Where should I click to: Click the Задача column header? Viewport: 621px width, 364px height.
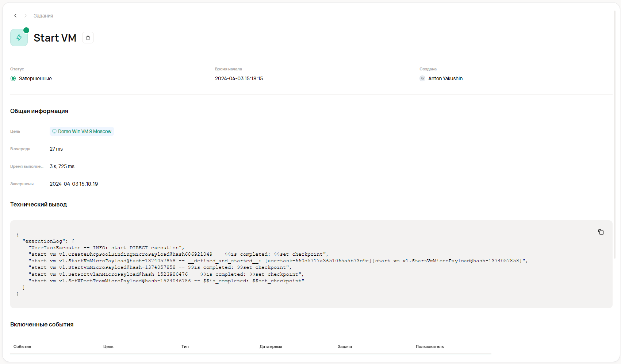[x=345, y=346]
